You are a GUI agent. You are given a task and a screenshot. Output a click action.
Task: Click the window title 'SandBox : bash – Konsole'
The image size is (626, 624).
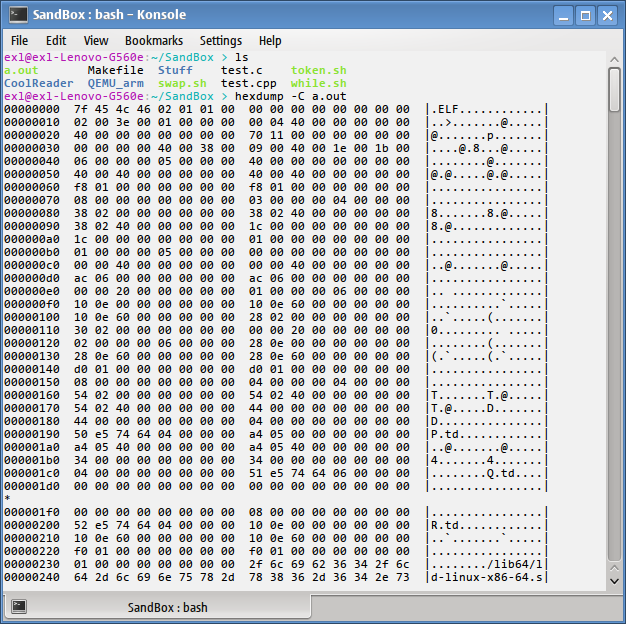109,15
